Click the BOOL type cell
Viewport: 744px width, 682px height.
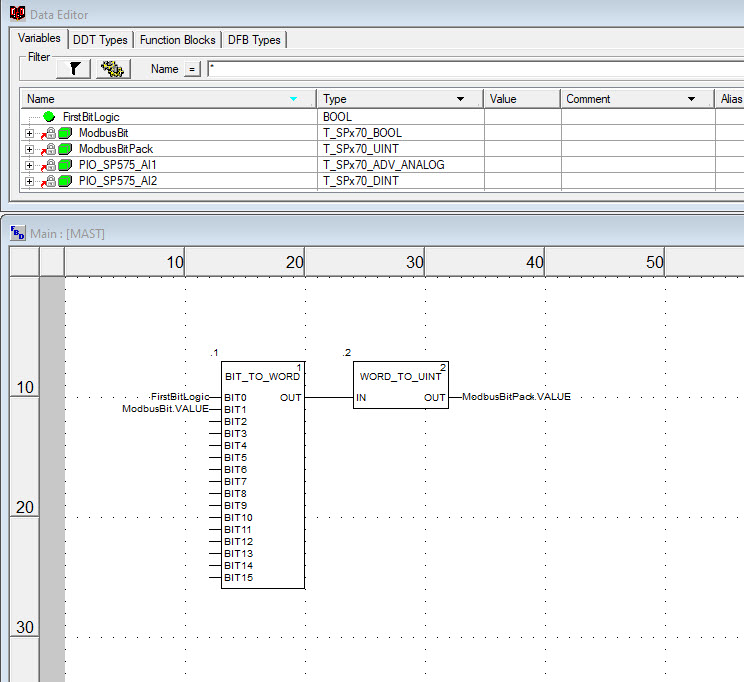pos(400,117)
